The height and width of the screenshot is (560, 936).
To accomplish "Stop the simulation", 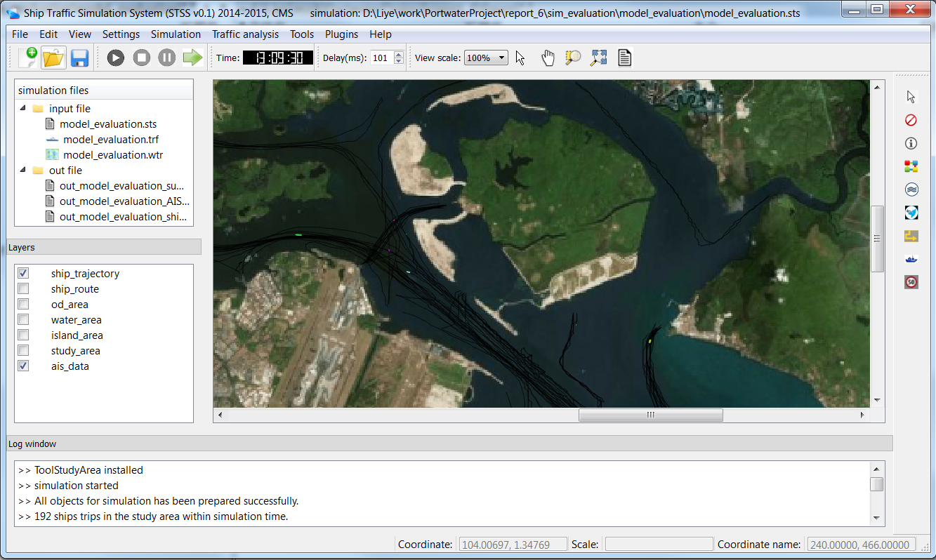I will tap(142, 58).
